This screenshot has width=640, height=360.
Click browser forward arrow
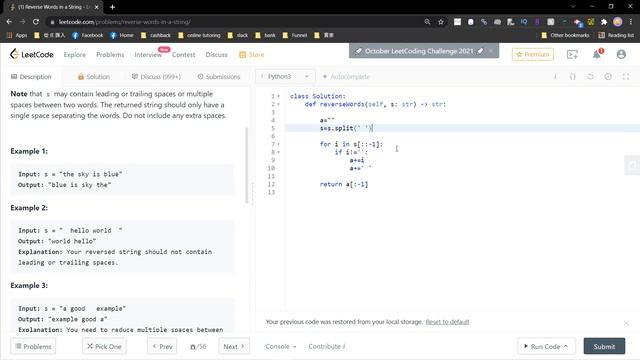point(22,22)
